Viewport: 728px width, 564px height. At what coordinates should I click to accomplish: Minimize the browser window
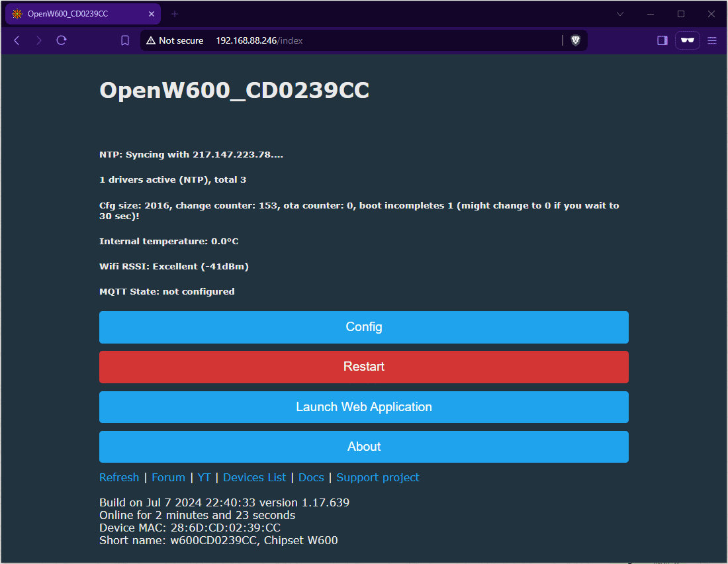(651, 14)
